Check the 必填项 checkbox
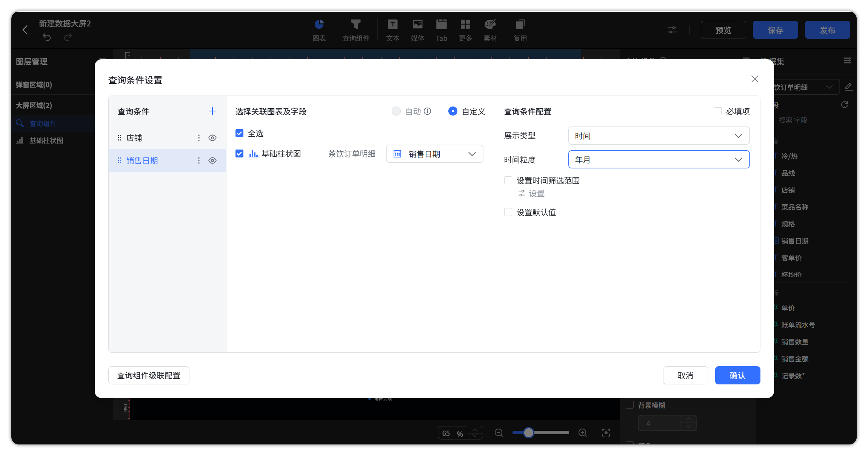The image size is (868, 452). click(x=717, y=111)
